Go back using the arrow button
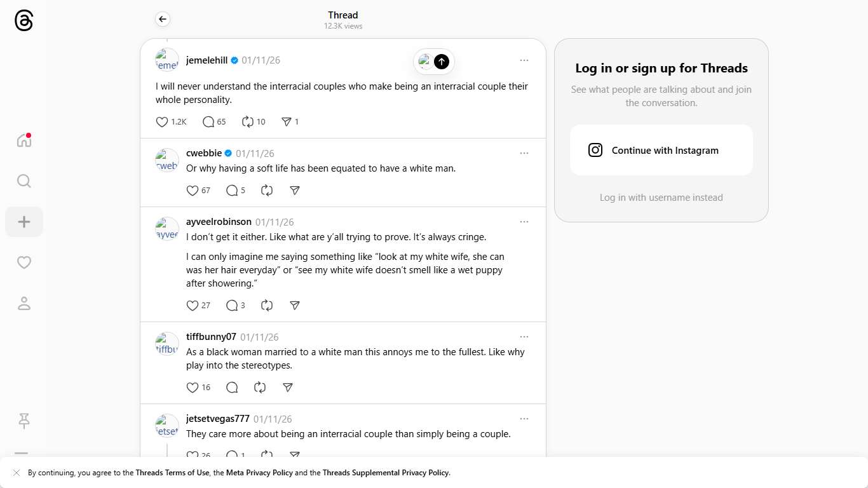868x488 pixels. pyautogui.click(x=163, y=19)
